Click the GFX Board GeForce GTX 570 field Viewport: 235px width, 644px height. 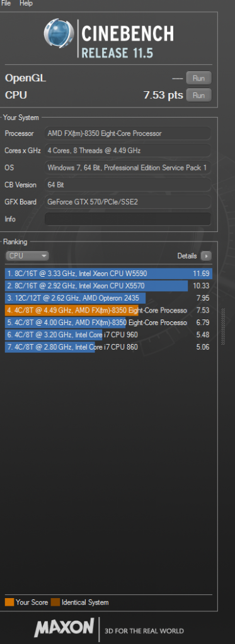tap(128, 202)
